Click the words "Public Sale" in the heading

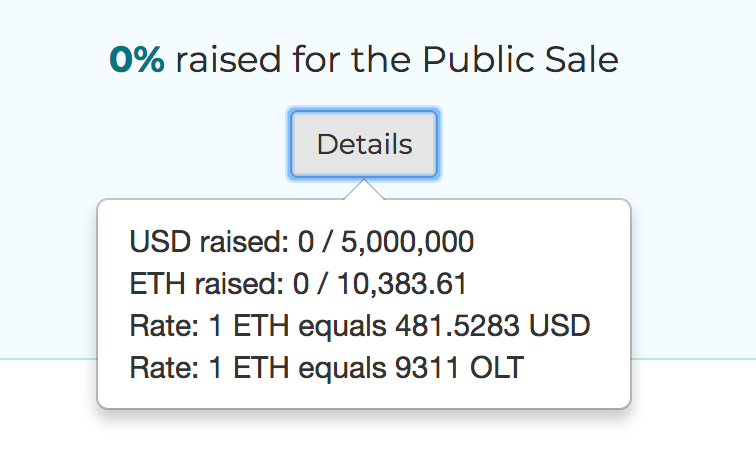tap(519, 61)
